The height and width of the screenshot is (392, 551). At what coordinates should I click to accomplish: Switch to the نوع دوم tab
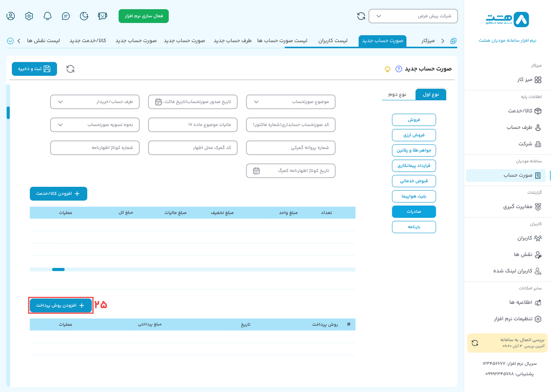pos(397,95)
